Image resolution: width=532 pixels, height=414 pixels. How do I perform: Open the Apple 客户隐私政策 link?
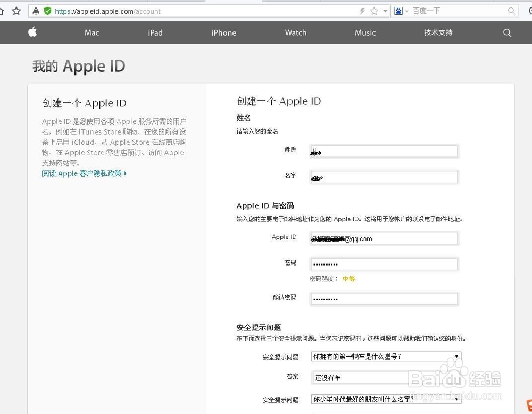point(84,173)
